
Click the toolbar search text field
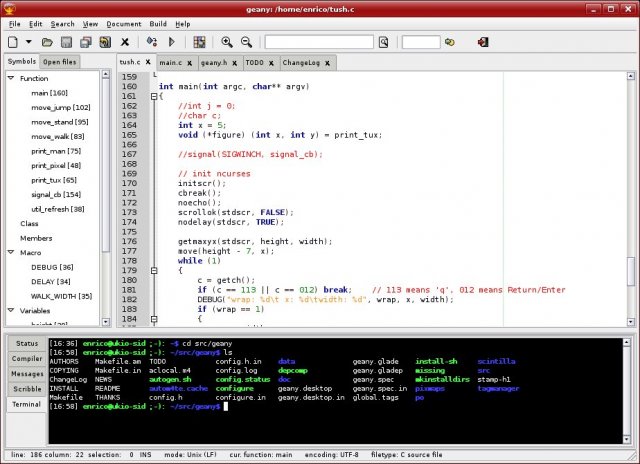click(x=319, y=42)
